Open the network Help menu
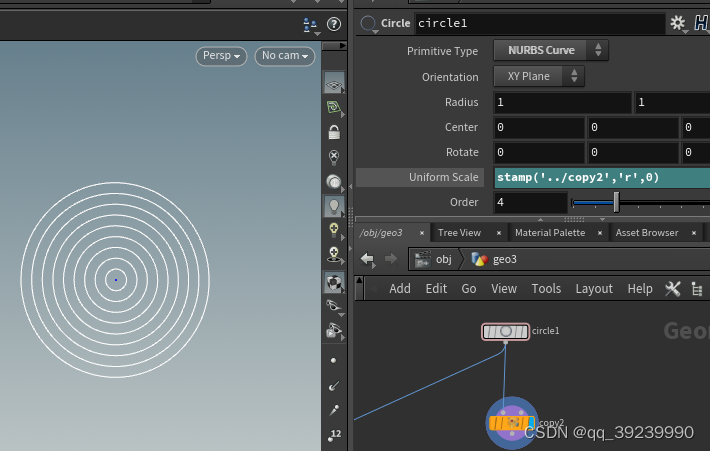This screenshot has width=710, height=451. click(640, 289)
